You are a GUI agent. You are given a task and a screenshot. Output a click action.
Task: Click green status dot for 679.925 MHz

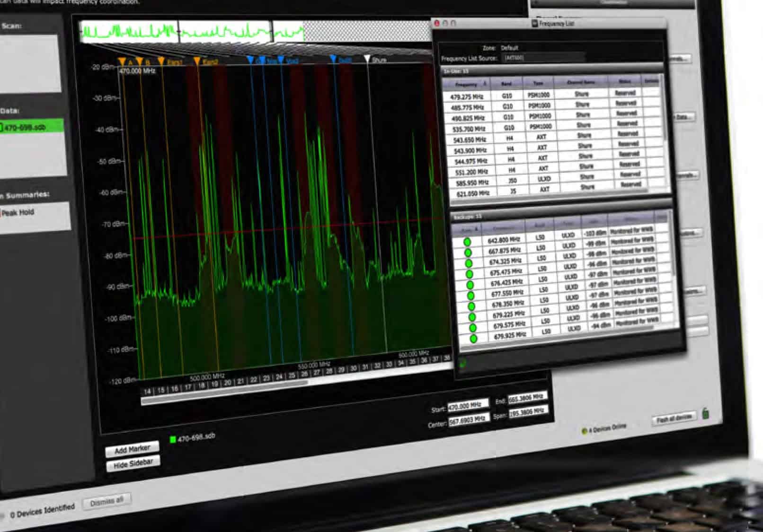click(473, 339)
